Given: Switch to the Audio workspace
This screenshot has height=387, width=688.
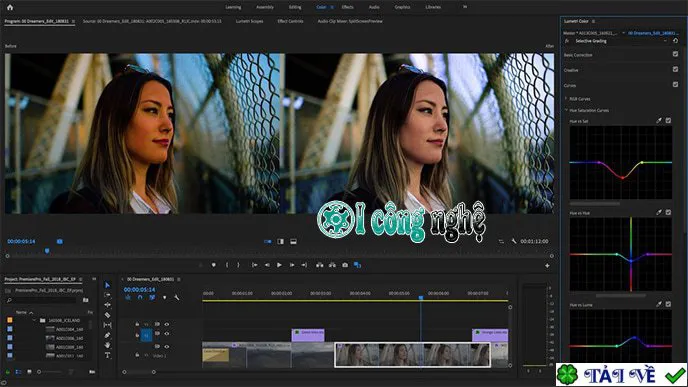Looking at the screenshot, I should (374, 7).
